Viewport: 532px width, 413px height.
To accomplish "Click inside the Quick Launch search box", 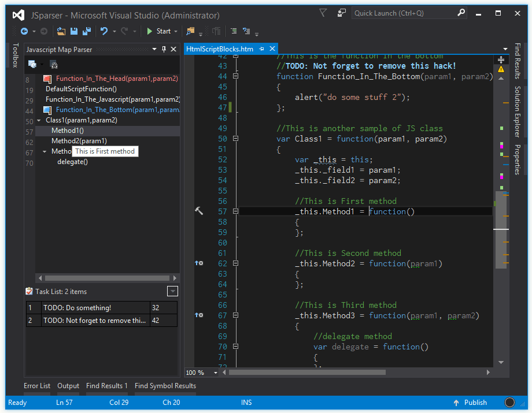I will pyautogui.click(x=405, y=12).
